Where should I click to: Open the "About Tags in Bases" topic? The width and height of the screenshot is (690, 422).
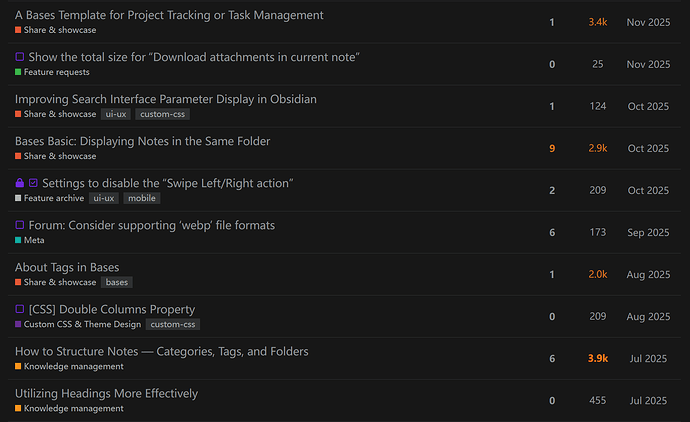(67, 267)
